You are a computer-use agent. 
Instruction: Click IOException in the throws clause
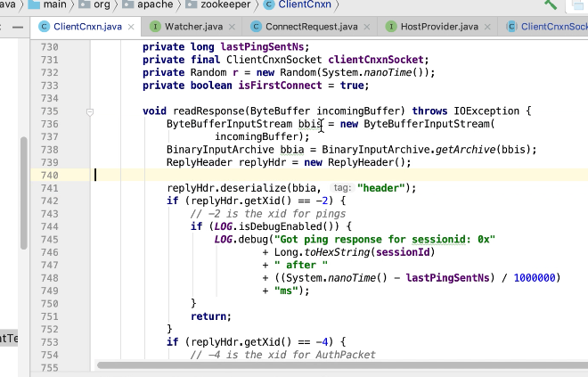(486, 111)
